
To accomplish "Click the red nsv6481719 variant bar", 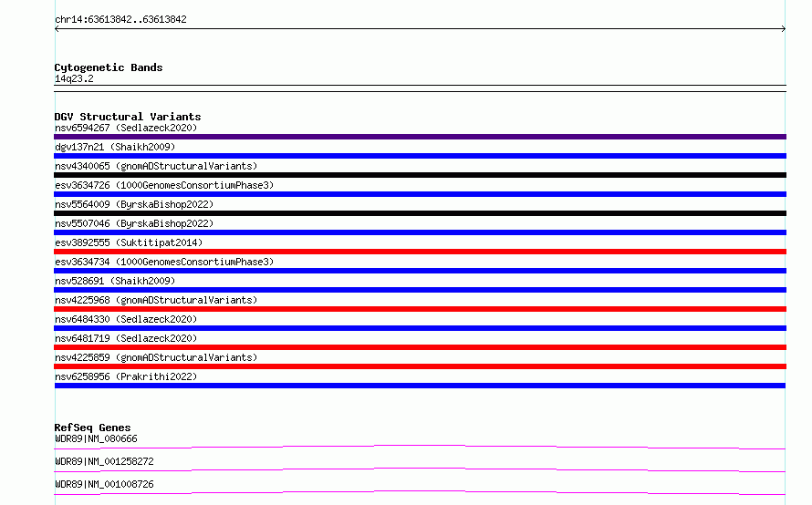I will click(420, 347).
